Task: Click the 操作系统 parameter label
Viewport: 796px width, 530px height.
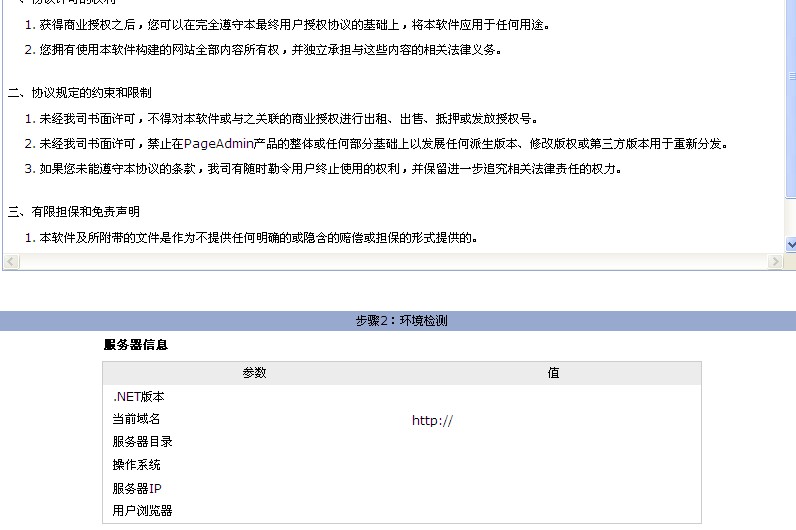Action: pos(136,465)
